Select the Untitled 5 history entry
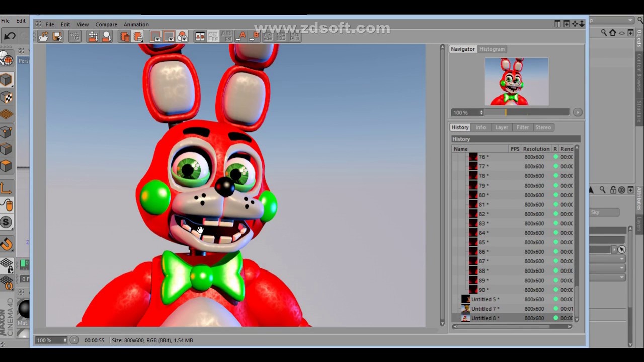This screenshot has height=362, width=644. click(512, 299)
